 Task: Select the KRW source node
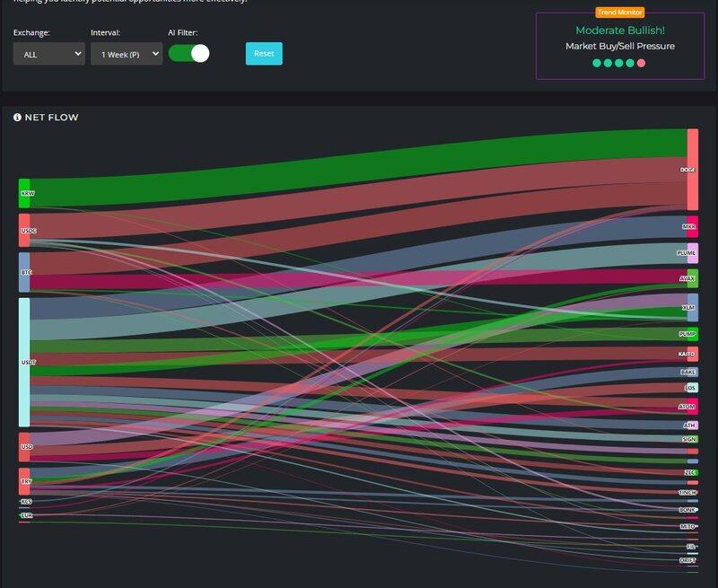click(x=24, y=193)
